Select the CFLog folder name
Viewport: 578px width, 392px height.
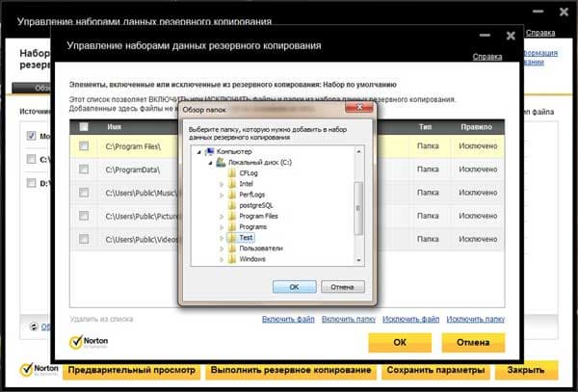coord(249,172)
